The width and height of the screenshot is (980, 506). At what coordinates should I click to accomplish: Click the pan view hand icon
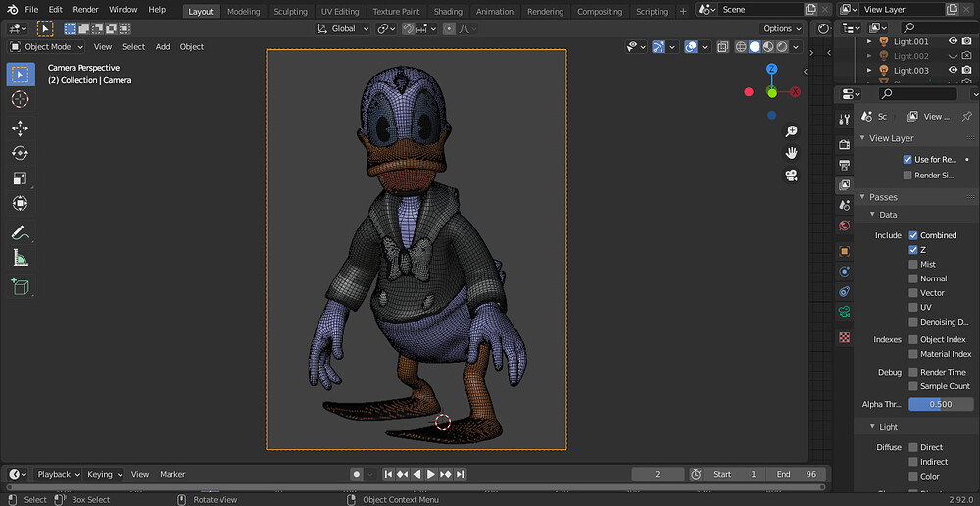(791, 153)
